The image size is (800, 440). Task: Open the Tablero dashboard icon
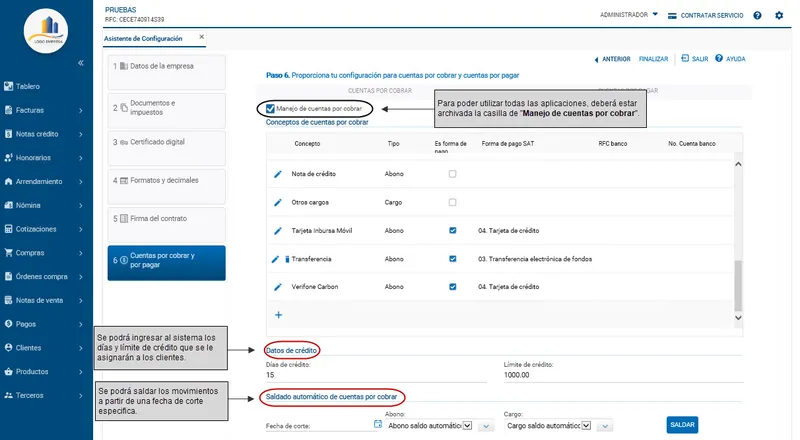coord(8,86)
